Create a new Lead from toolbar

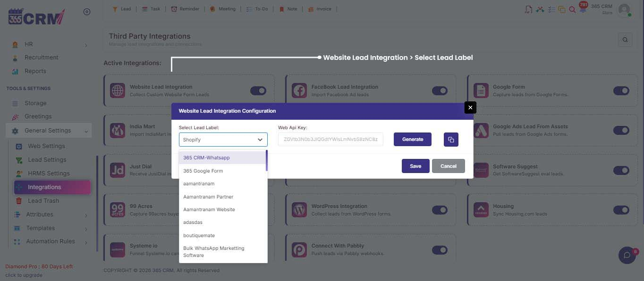[x=122, y=9]
